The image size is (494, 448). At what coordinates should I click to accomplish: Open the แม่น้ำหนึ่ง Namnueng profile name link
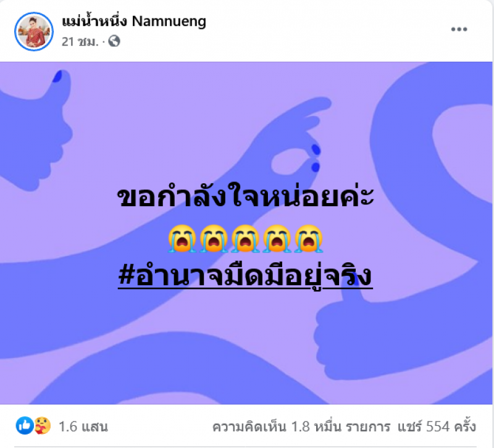134,22
